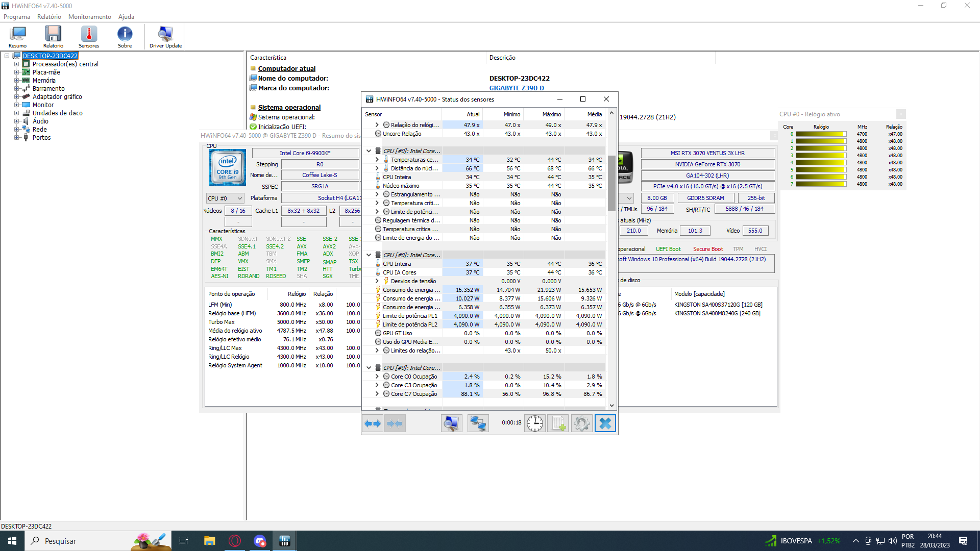Open the Programa menu

17,17
